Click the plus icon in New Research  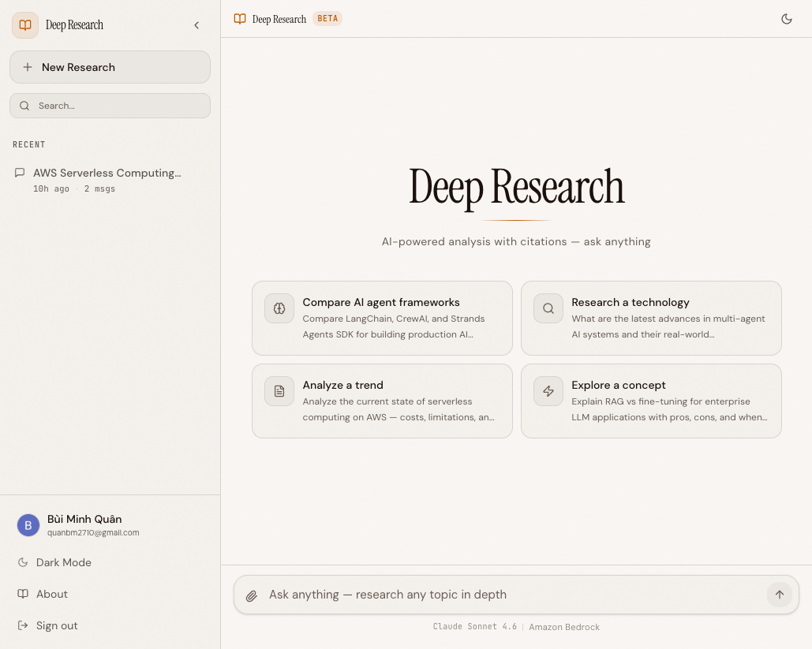tap(28, 67)
